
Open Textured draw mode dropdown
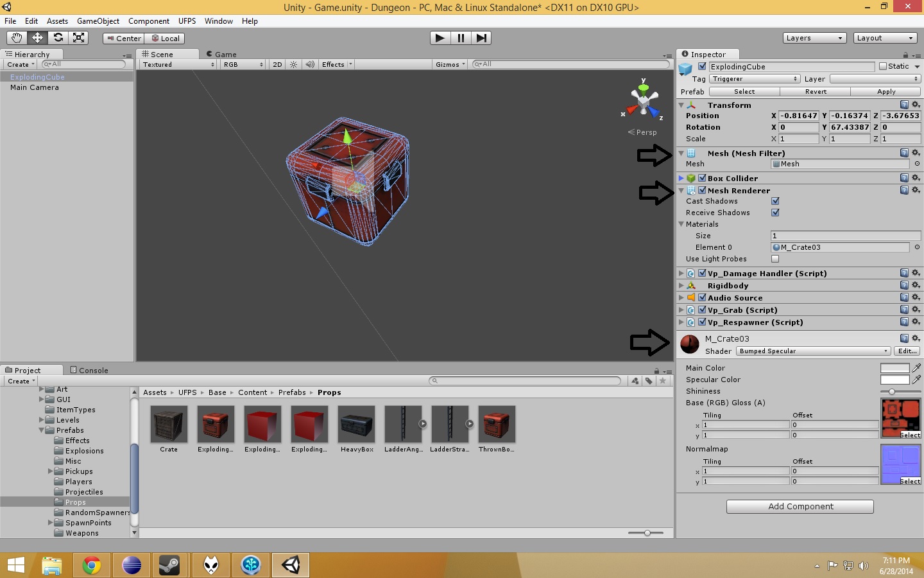(x=178, y=64)
